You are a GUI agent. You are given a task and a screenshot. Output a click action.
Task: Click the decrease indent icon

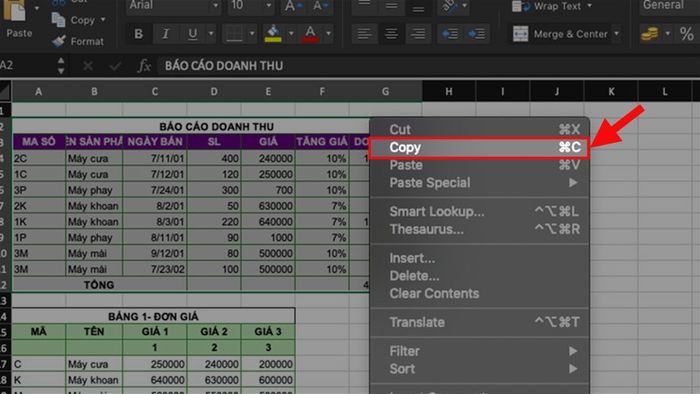click(x=450, y=33)
